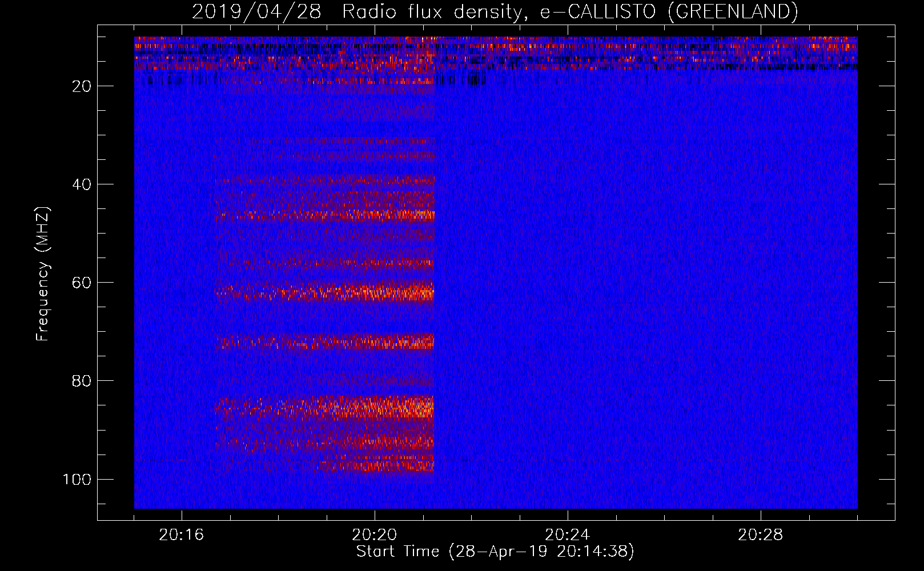Click the 40 MHz frequency tick label

click(x=82, y=184)
